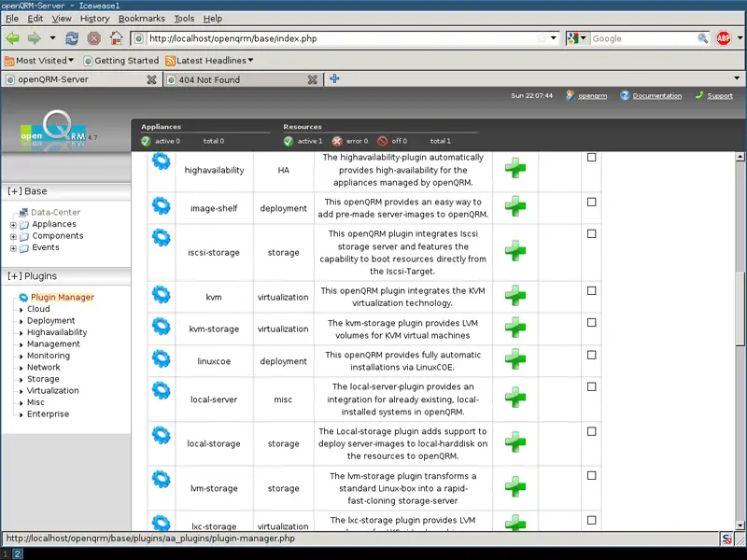The height and width of the screenshot is (560, 747).
Task: Open the Support link
Action: (720, 96)
